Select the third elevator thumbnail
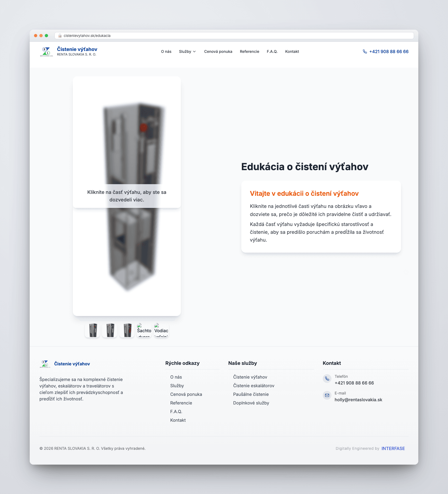Viewport: 448px width, 494px height. [x=127, y=330]
